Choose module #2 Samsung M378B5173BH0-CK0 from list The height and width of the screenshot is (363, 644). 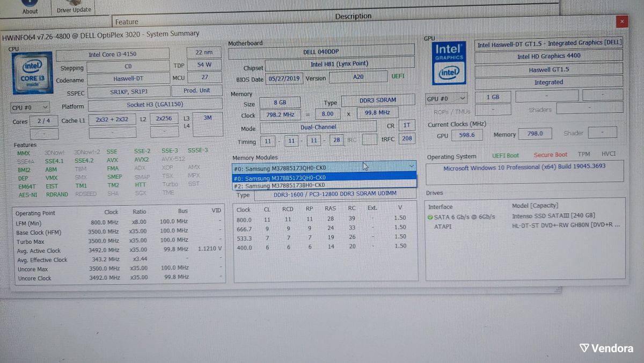324,185
